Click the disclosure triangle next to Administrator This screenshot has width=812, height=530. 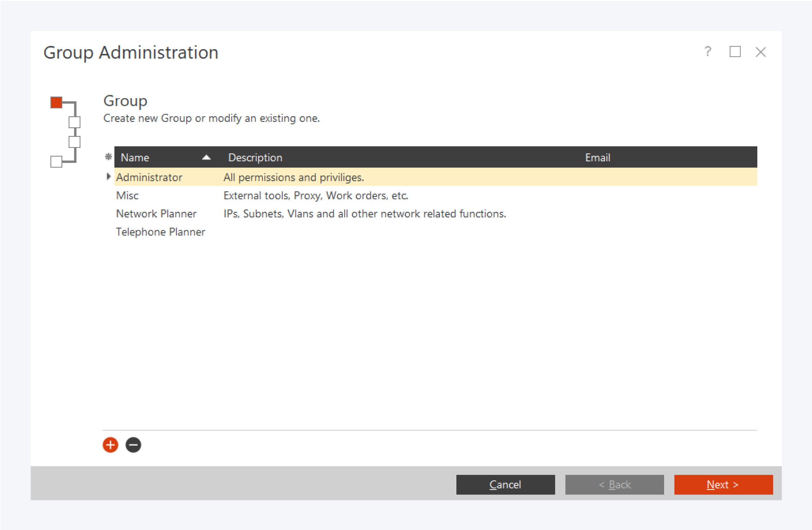(109, 176)
